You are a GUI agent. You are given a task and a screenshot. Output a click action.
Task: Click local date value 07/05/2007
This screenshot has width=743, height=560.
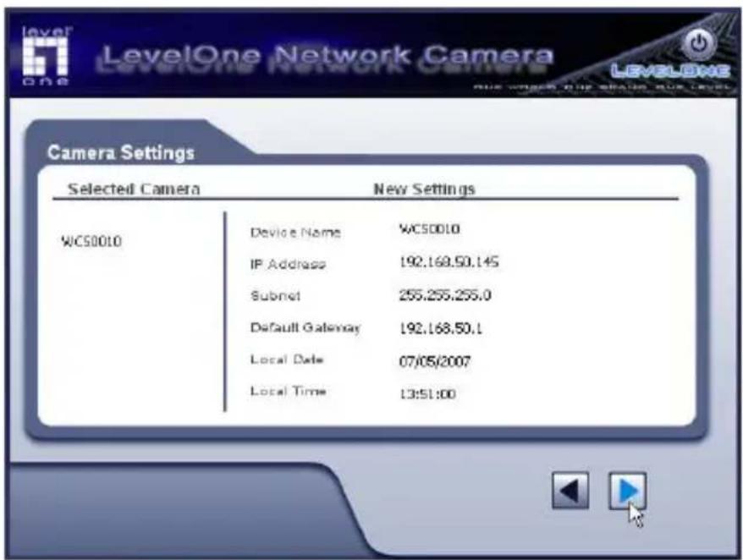click(x=435, y=361)
